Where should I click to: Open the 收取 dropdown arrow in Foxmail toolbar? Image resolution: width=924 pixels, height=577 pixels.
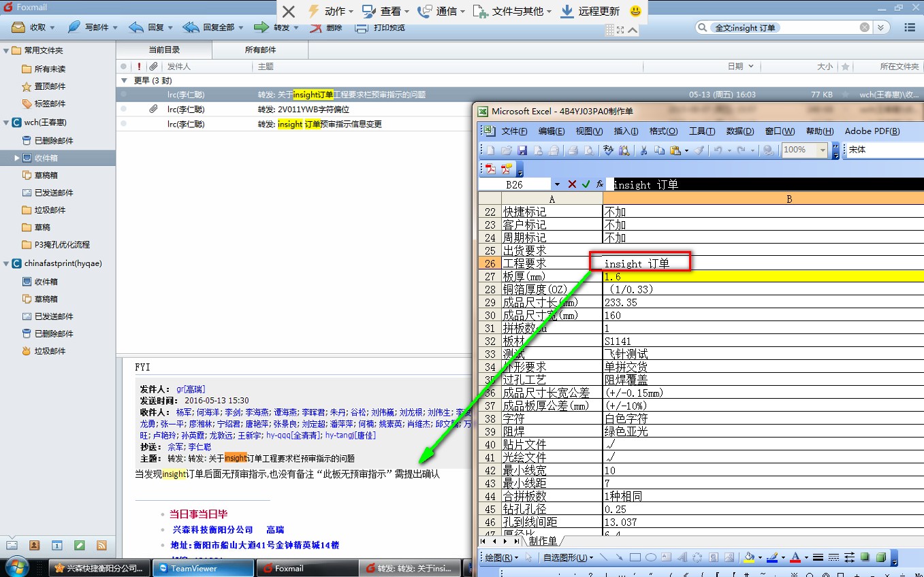point(52,28)
